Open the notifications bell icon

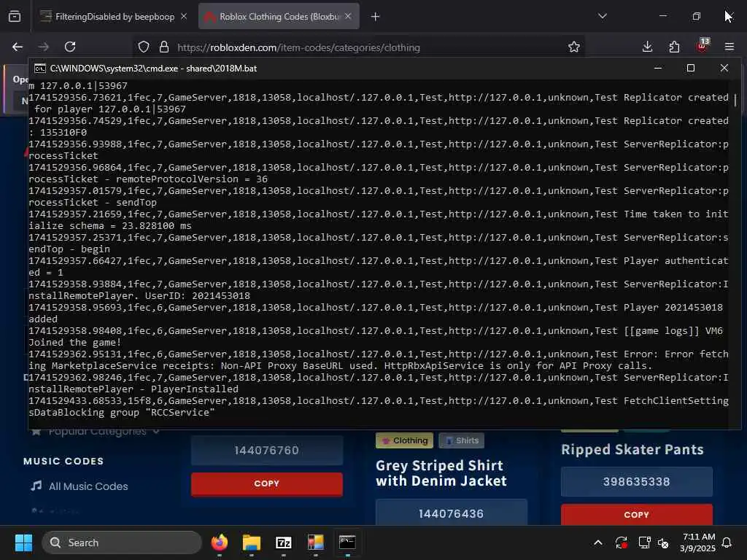coord(727,542)
